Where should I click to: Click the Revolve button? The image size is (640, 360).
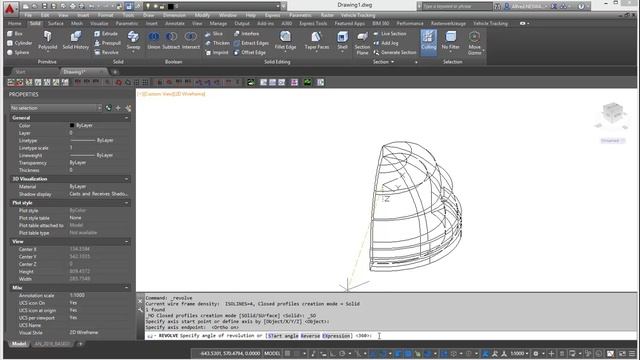(x=106, y=53)
